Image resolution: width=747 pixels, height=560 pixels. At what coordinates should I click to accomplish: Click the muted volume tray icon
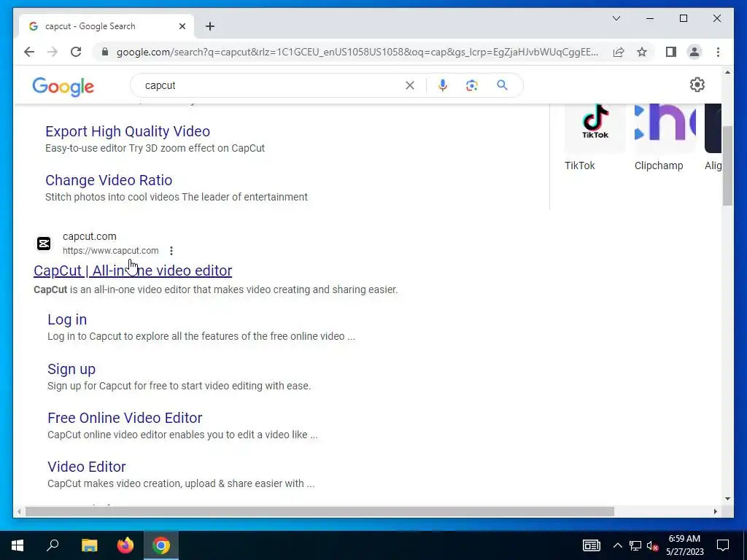point(652,545)
